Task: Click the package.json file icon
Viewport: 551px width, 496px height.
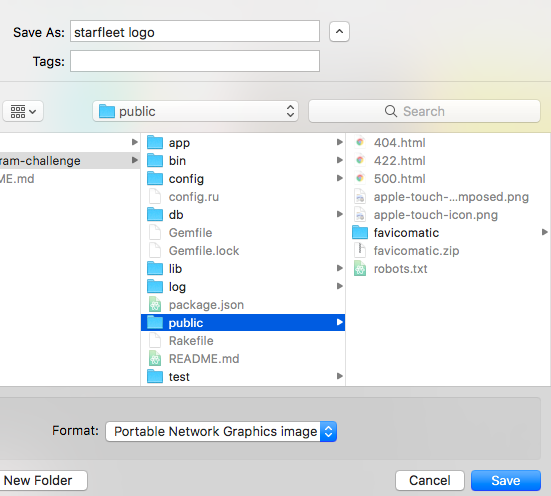Action: (155, 304)
